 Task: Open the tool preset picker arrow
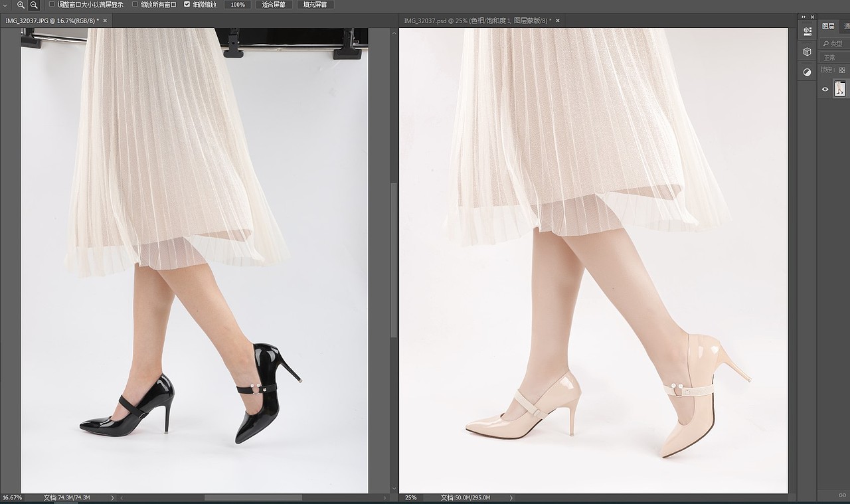[x=5, y=5]
